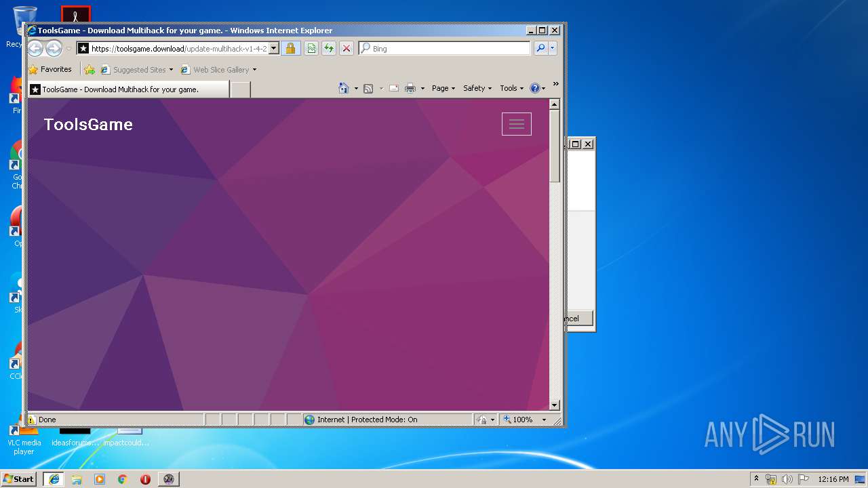Click inside the Bing search box
868x488 pixels.
pyautogui.click(x=450, y=49)
